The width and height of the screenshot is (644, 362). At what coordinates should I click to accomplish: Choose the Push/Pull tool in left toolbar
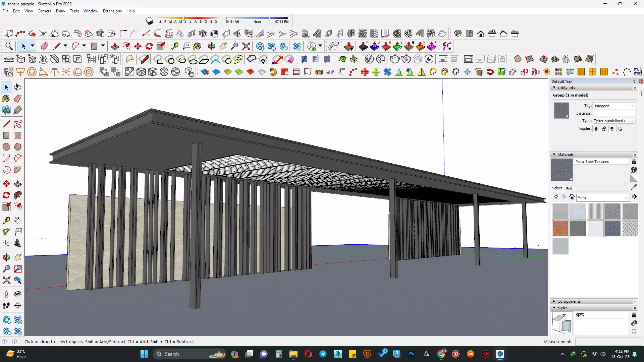point(18,184)
